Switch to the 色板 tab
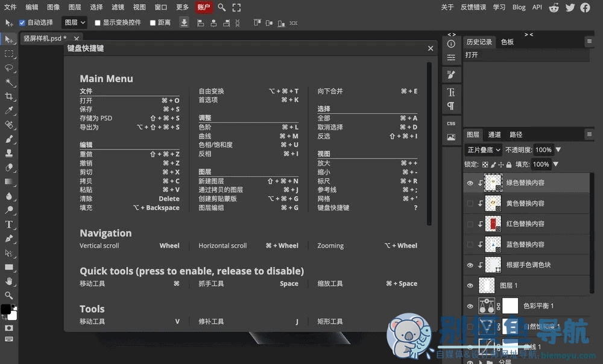 (507, 42)
